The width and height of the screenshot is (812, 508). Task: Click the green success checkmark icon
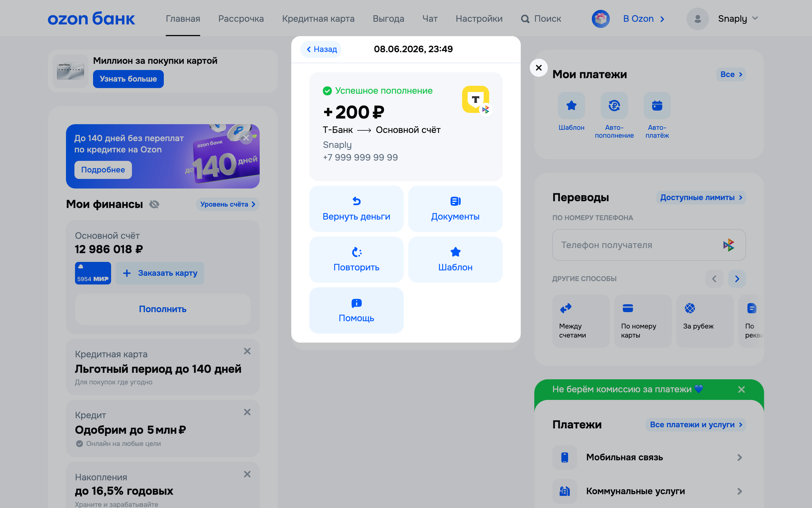[327, 91]
